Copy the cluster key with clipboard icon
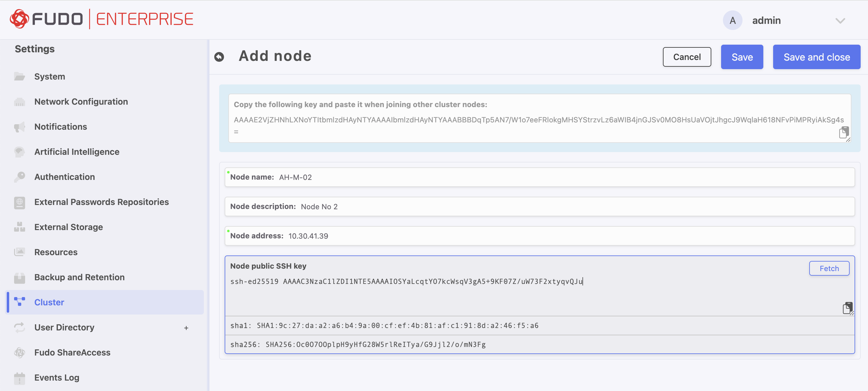 (x=844, y=132)
